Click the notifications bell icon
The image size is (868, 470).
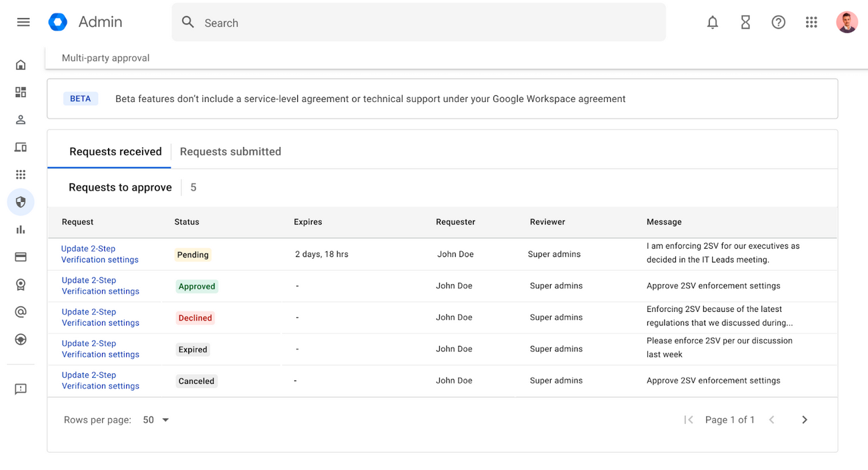712,22
